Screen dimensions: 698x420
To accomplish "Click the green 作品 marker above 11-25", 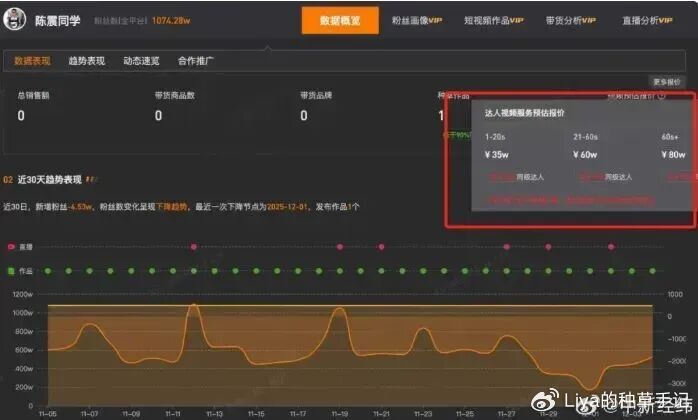I will pyautogui.click(x=465, y=271).
